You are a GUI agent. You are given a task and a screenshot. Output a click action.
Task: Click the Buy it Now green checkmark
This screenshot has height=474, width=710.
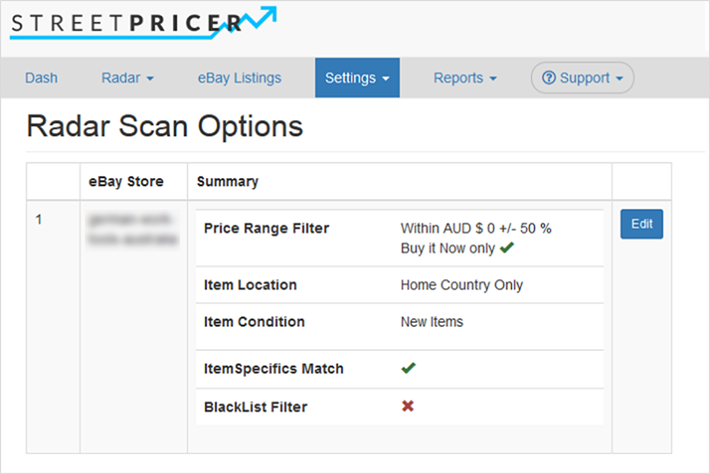507,246
